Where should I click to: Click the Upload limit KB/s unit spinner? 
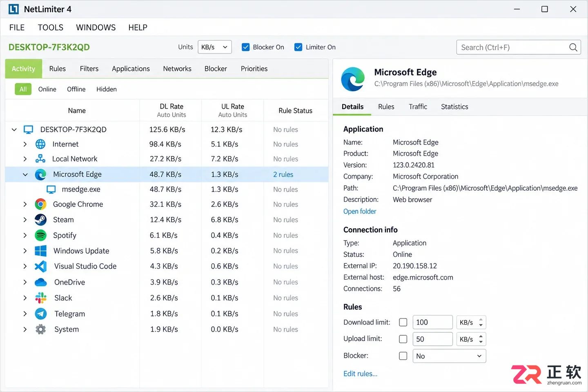click(471, 339)
